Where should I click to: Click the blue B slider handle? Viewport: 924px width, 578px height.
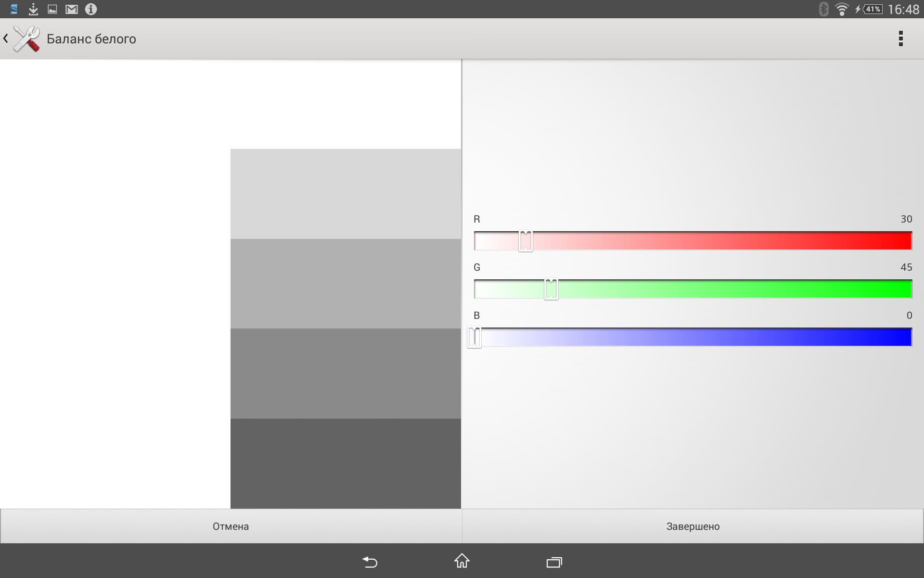point(475,337)
